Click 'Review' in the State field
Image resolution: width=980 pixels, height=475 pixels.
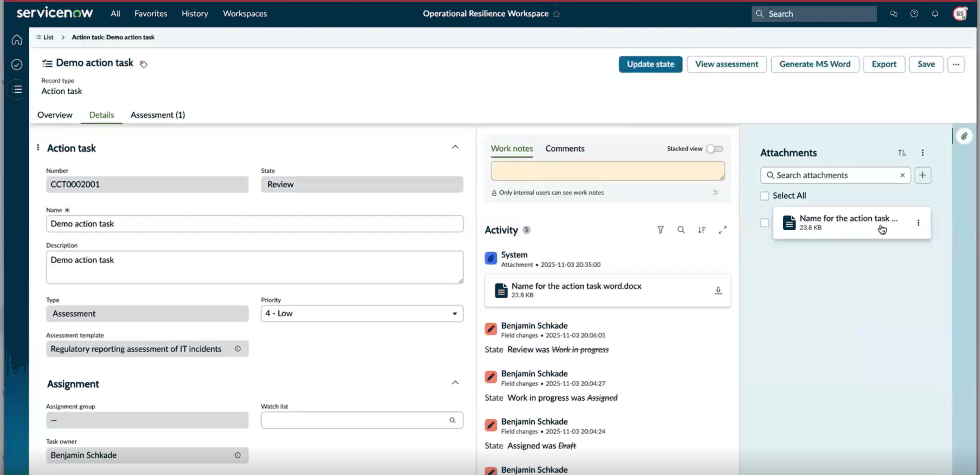[x=280, y=184]
